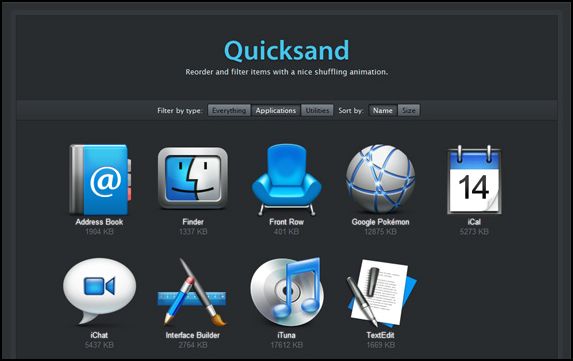Sort items by Size
Screen dimensions: 573x361
(409, 110)
